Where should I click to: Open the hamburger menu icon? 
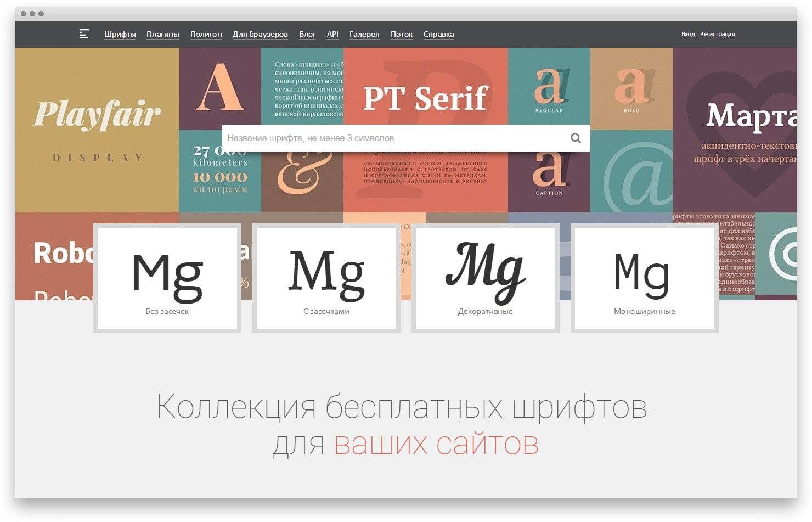84,34
